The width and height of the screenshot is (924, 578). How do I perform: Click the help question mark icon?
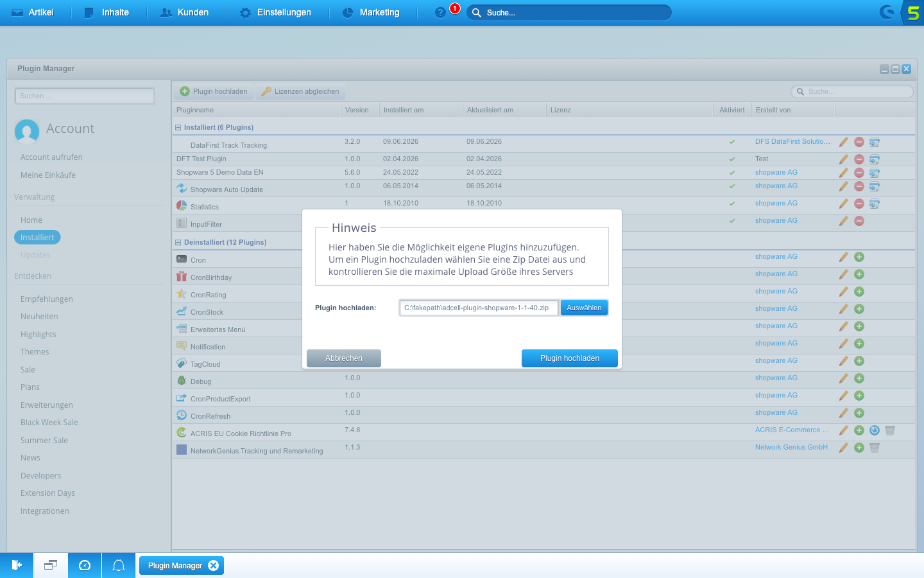[440, 12]
